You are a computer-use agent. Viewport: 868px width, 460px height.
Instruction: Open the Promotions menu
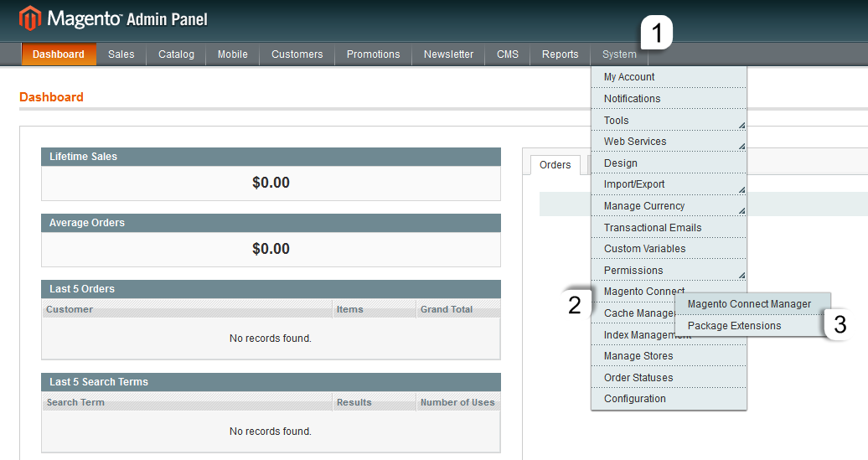click(x=373, y=54)
